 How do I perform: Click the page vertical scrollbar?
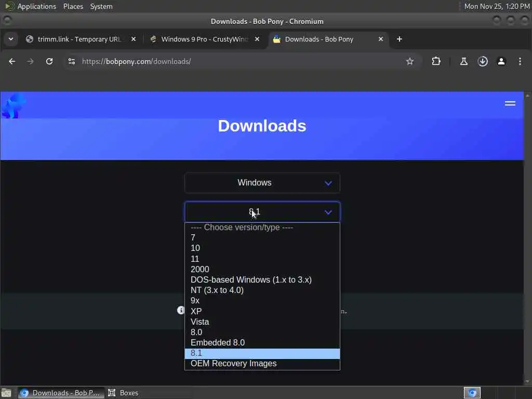coord(527,238)
